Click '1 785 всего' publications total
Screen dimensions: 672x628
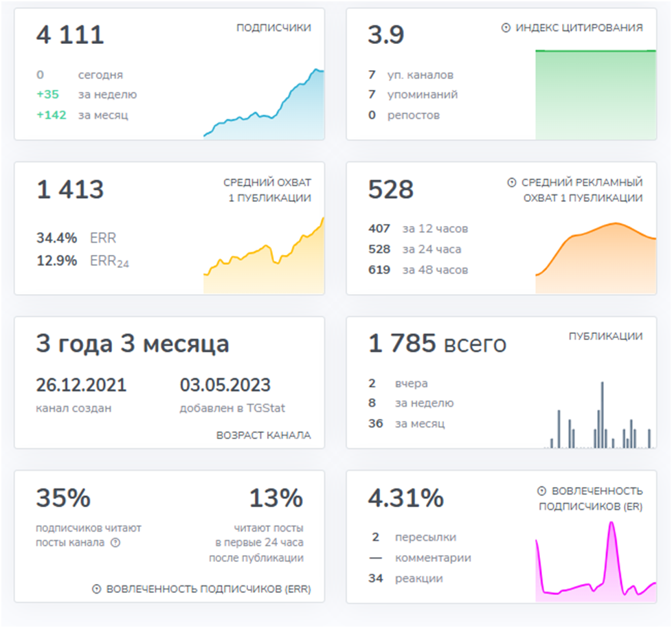[x=437, y=344]
